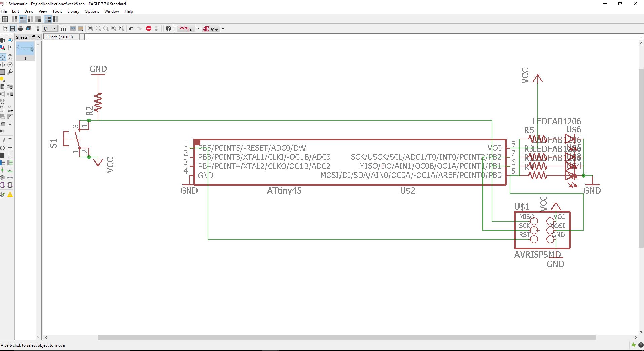This screenshot has width=644, height=351.
Task: Expand the LTC SPICE dropdown arrow
Action: [223, 29]
